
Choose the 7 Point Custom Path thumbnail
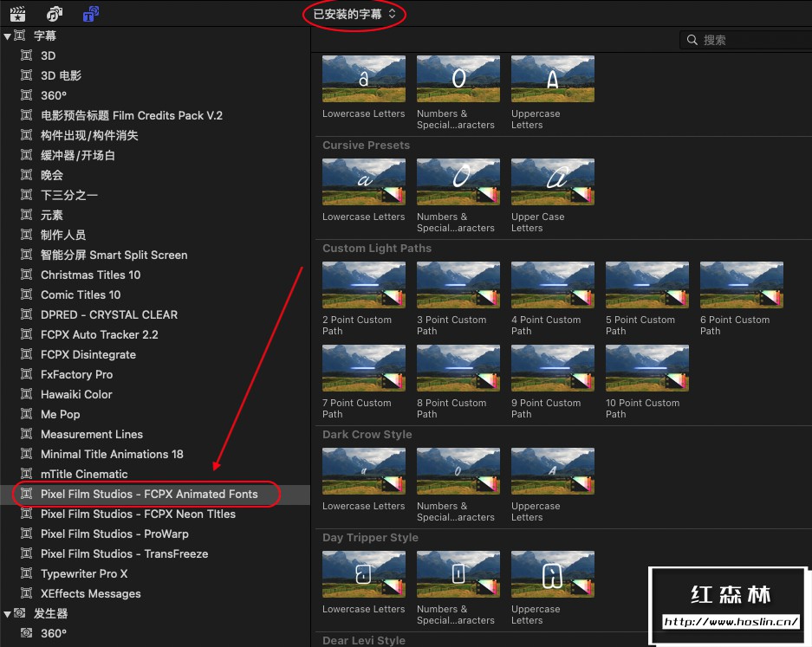tap(363, 368)
